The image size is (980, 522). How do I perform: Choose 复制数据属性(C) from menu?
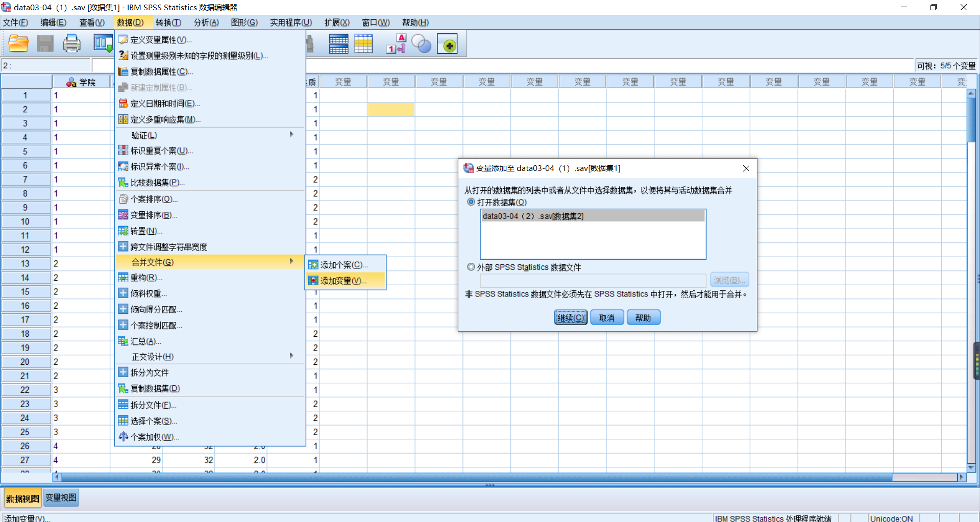coord(210,71)
